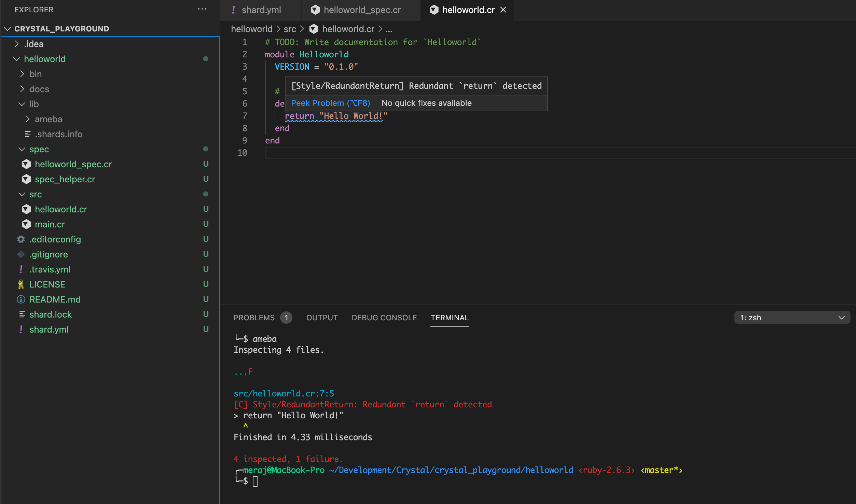Open the 1: zsh terminal selector dropdown
This screenshot has height=504, width=856.
click(792, 317)
